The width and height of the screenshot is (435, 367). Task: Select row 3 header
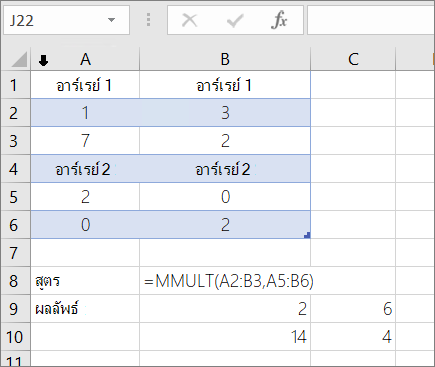pyautogui.click(x=15, y=141)
